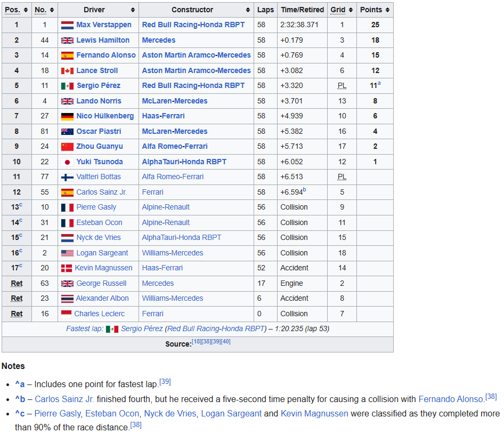Open Lando Norris driver link
This screenshot has width=504, height=441.
[99, 101]
